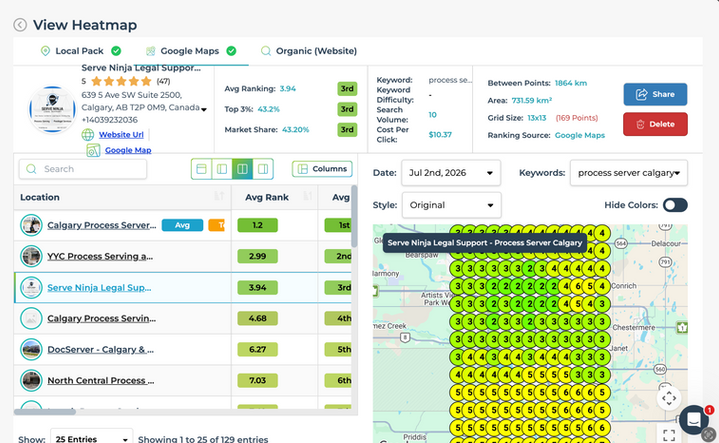Viewport: 719px width, 443px height.
Task: Open the Calgary Process Server listing link
Action: 101,225
